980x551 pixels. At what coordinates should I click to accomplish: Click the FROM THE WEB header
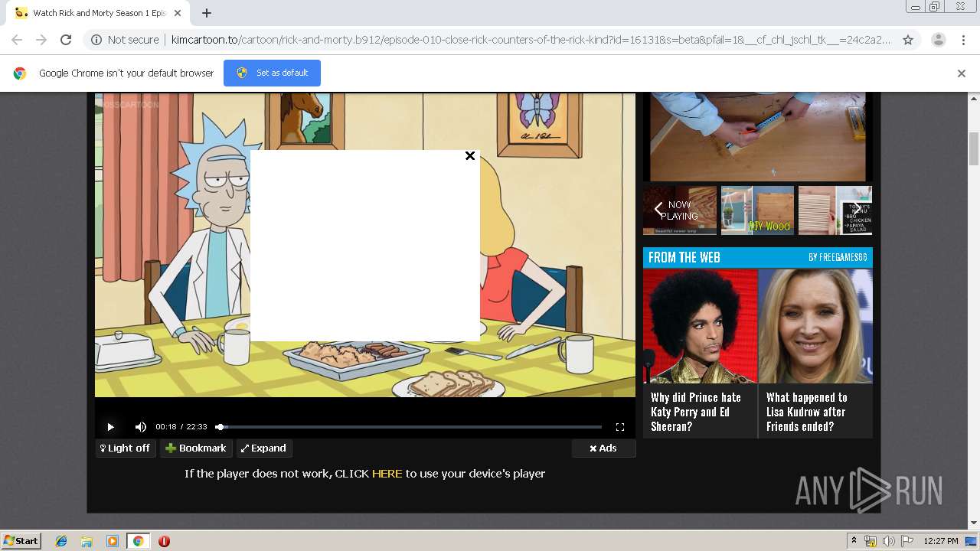[x=684, y=257]
